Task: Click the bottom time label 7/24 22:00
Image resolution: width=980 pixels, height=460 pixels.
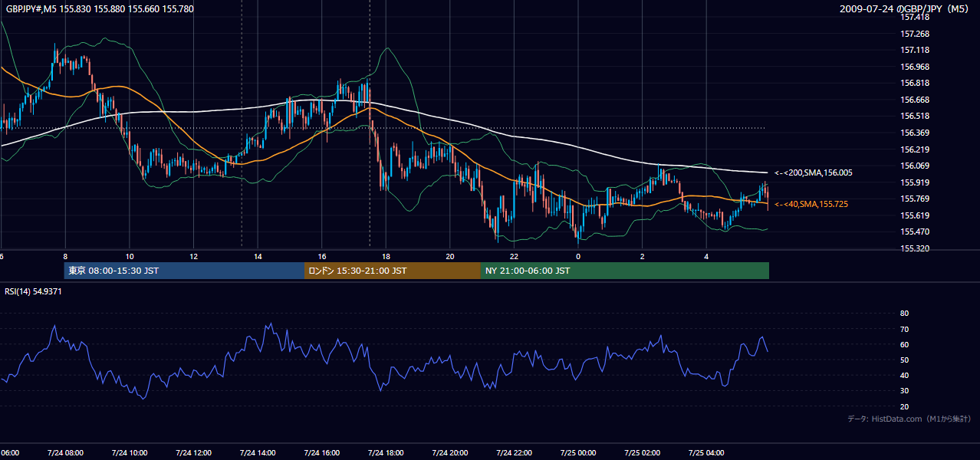Action: (x=514, y=453)
